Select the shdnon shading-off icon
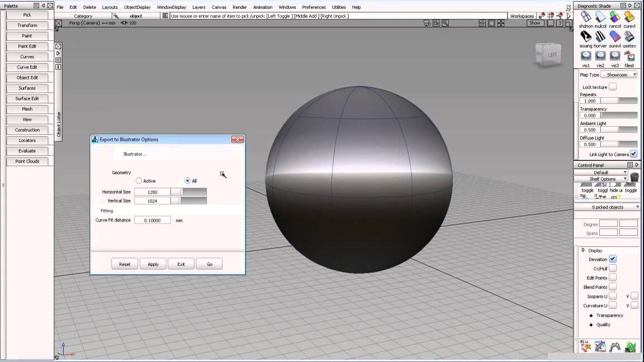The width and height of the screenshot is (644, 362). point(586,17)
